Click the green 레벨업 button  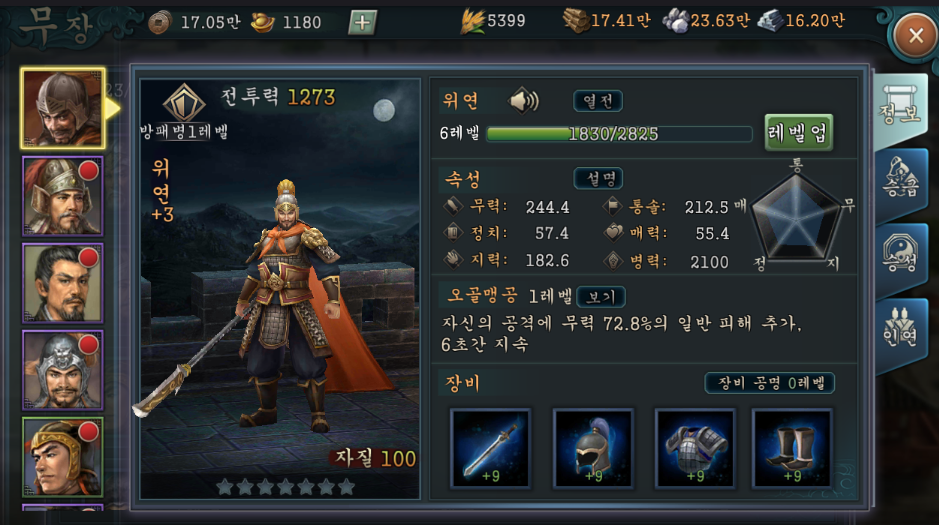coord(798,132)
